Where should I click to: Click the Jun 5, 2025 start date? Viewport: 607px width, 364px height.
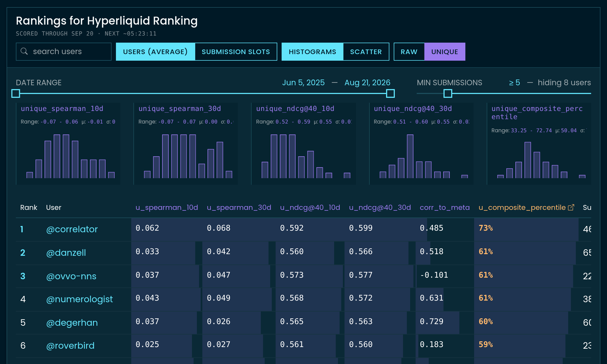pyautogui.click(x=303, y=83)
